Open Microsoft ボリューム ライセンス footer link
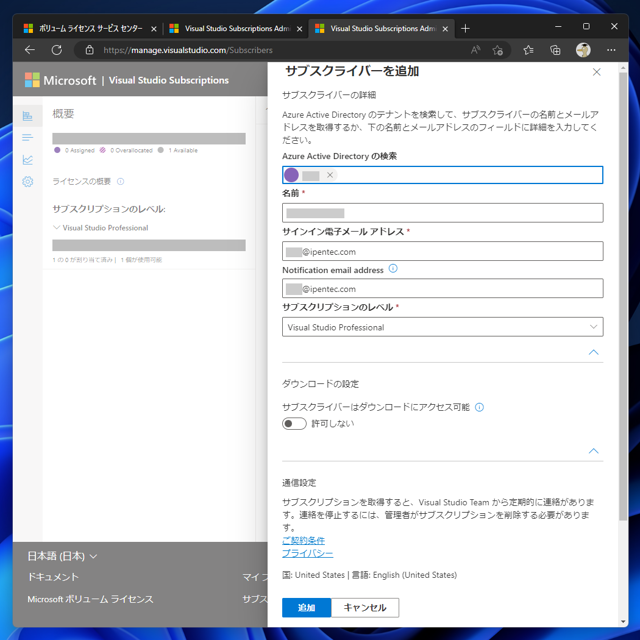This screenshot has width=640, height=640. [90, 599]
